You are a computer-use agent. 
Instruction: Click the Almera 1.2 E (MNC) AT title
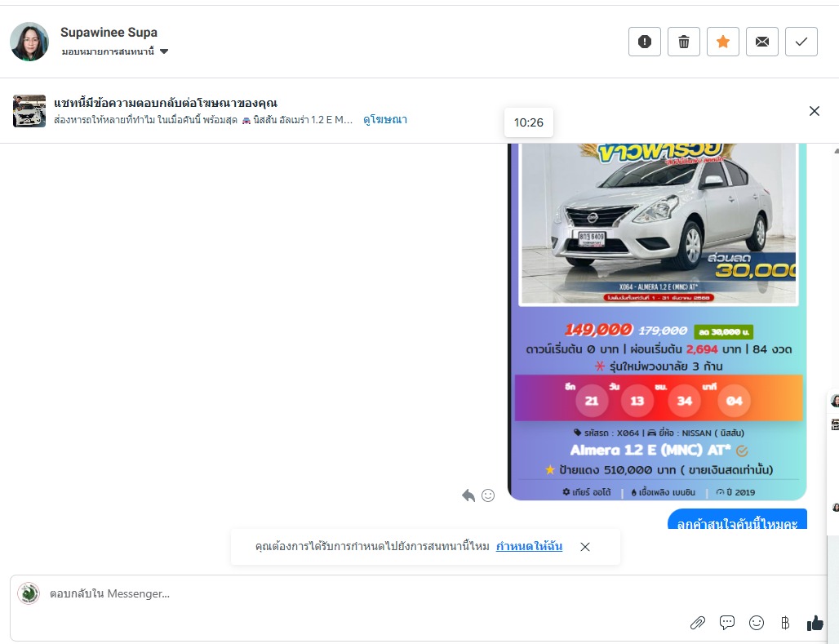pos(650,451)
